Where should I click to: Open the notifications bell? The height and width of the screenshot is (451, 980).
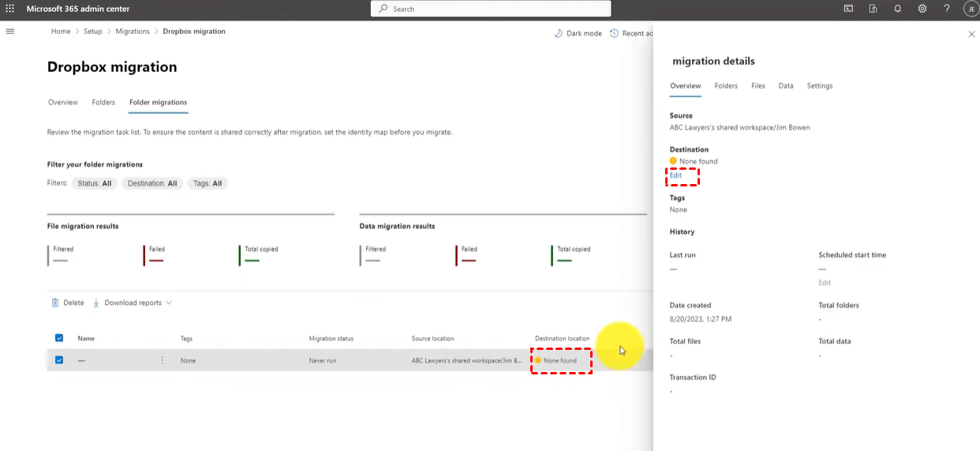point(898,9)
